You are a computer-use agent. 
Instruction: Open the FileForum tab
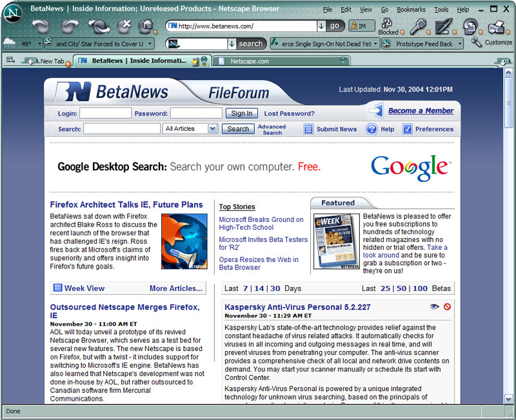[239, 93]
